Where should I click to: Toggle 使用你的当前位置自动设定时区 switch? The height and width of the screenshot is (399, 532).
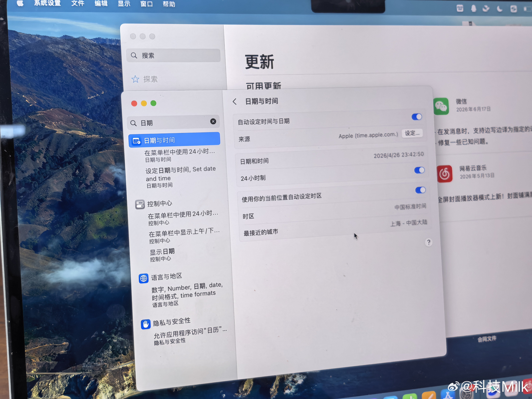pyautogui.click(x=420, y=190)
